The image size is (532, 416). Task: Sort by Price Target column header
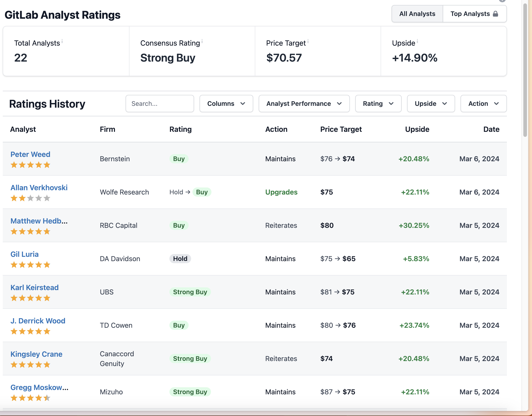(x=341, y=129)
